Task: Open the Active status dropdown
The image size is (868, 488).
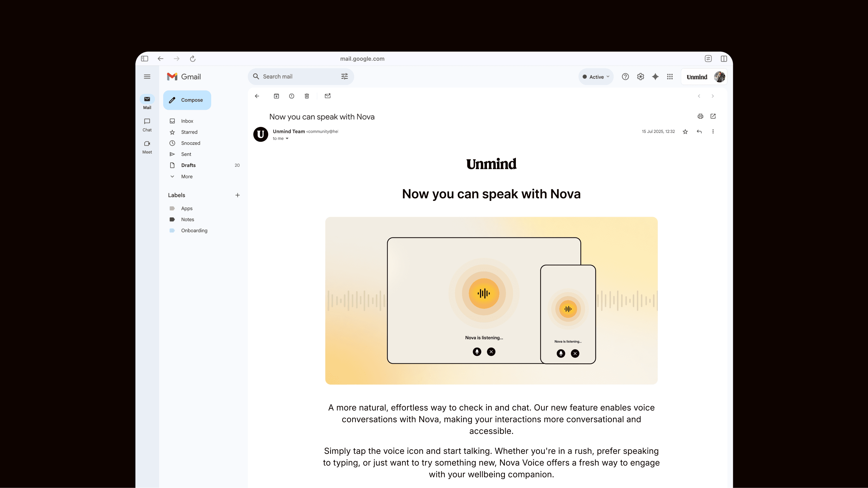Action: tap(596, 77)
